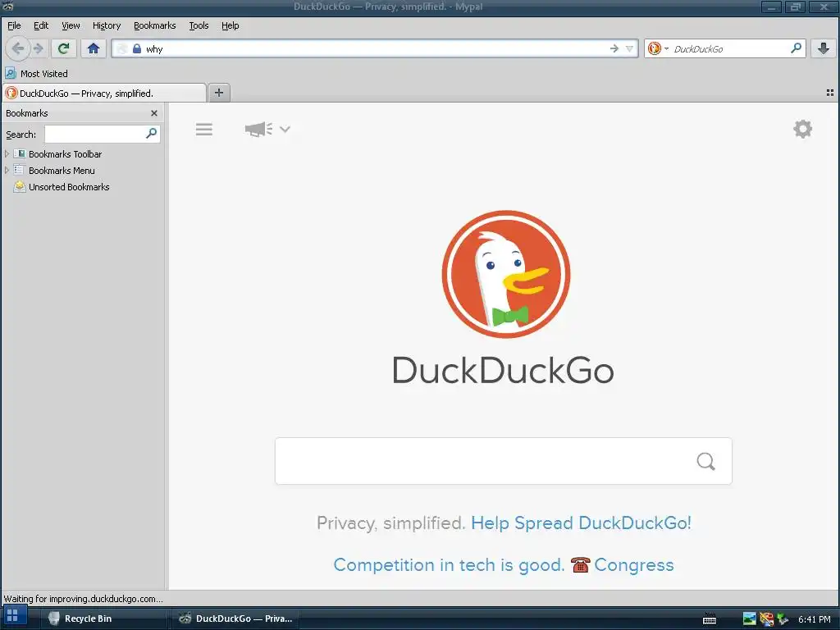Open the address bar history dropdown
Viewport: 840px width, 630px height.
point(629,48)
